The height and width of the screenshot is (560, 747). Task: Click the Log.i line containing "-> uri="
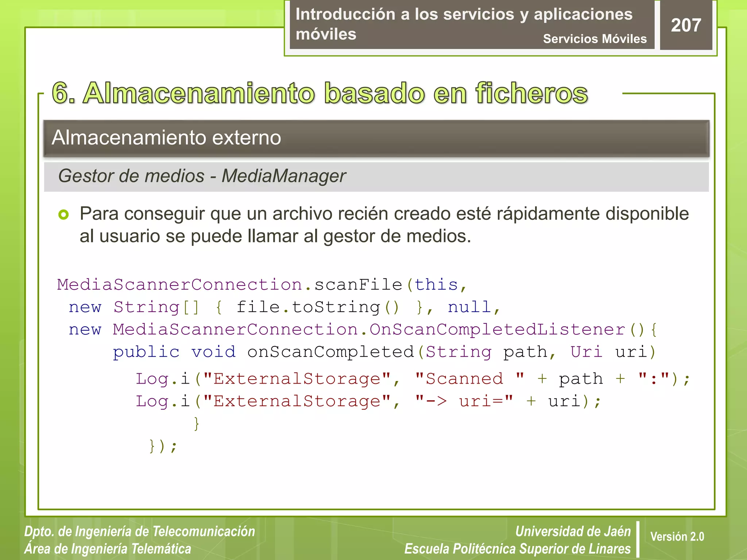pyautogui.click(x=368, y=401)
